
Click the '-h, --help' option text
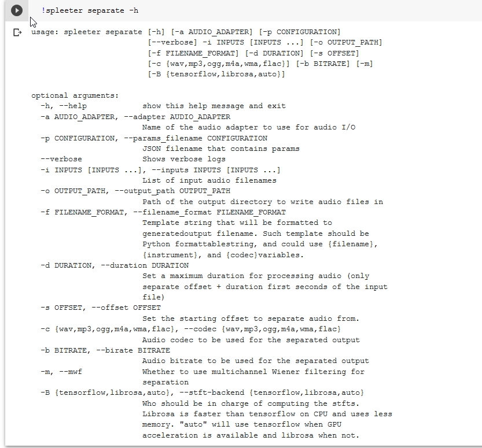point(64,106)
